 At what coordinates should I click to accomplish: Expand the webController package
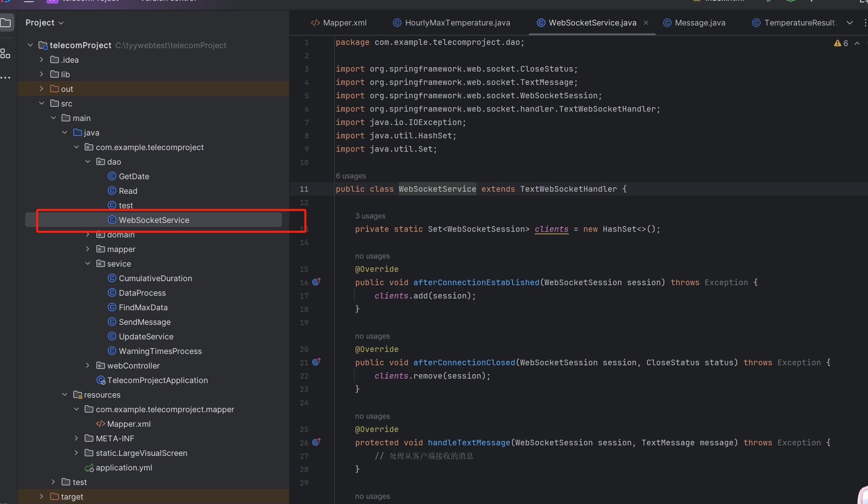(88, 365)
